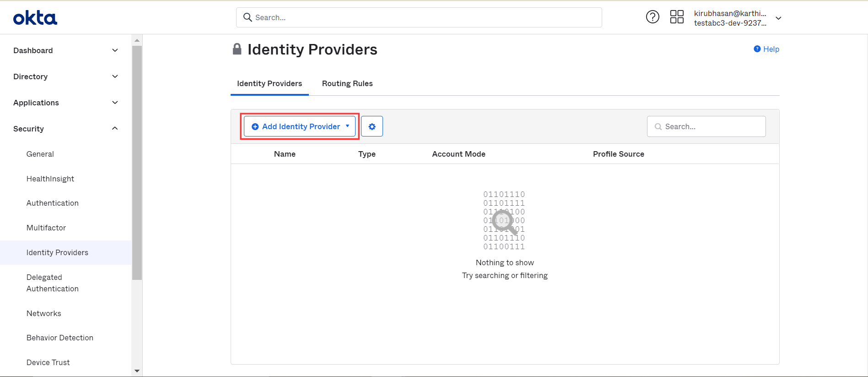
Task: Click the sidebar scroll down arrow
Action: (x=137, y=371)
